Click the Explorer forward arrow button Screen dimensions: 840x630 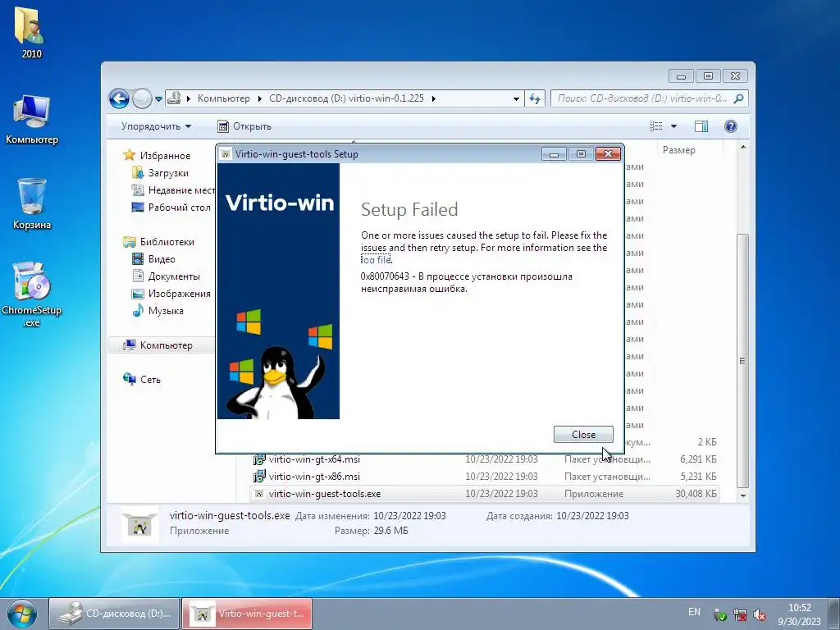coord(142,98)
